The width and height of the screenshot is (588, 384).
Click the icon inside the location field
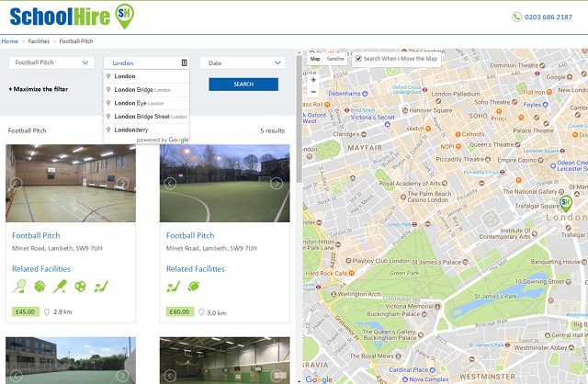click(x=184, y=62)
